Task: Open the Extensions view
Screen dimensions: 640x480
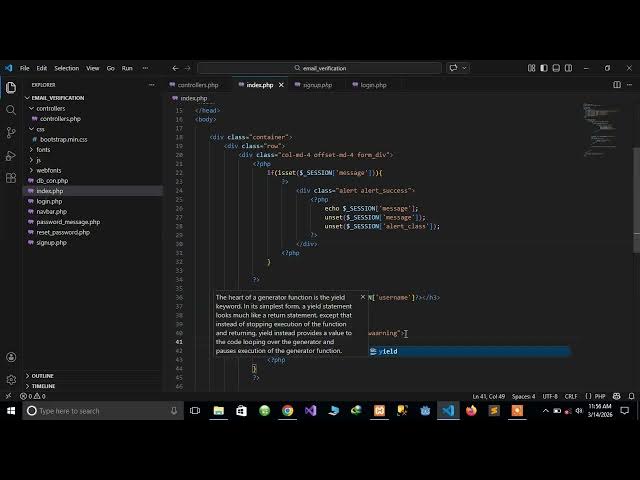Action: (11, 178)
